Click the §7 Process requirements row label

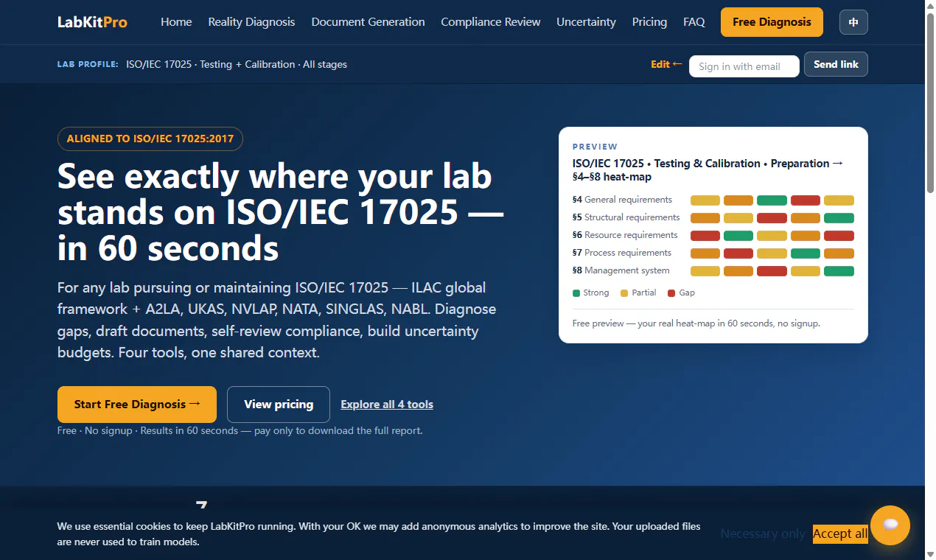click(x=622, y=253)
